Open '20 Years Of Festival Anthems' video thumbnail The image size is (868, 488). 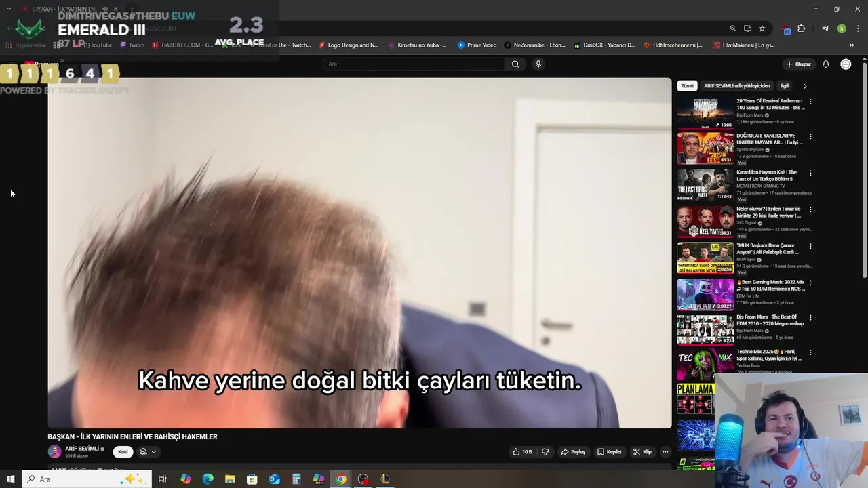tap(705, 113)
